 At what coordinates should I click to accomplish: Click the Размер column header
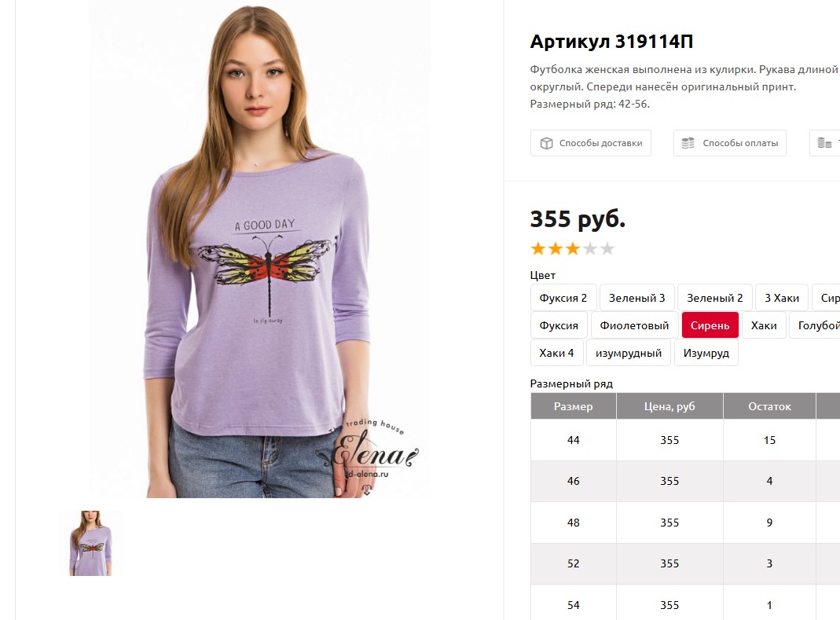pyautogui.click(x=573, y=406)
